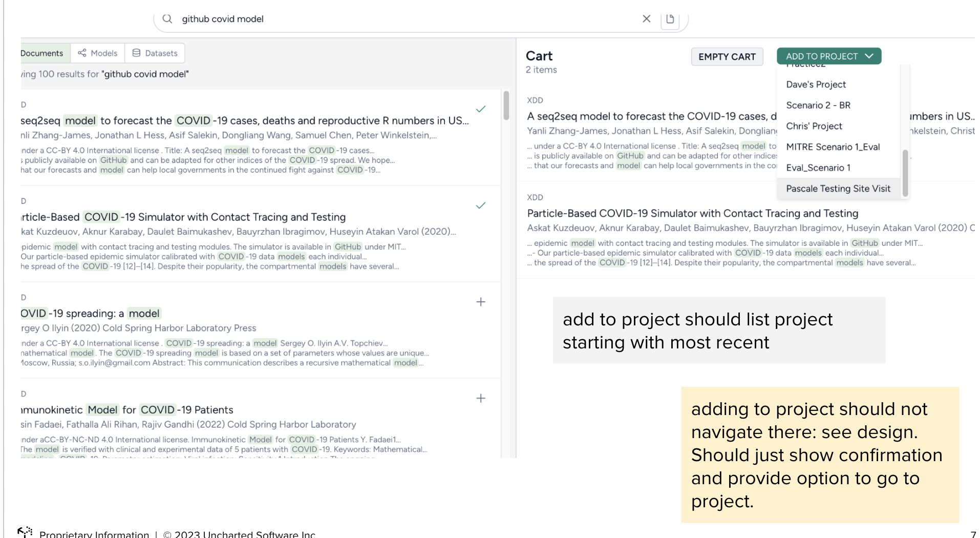Click the database icon on the Datasets tab
The height and width of the screenshot is (538, 980).
(x=136, y=52)
